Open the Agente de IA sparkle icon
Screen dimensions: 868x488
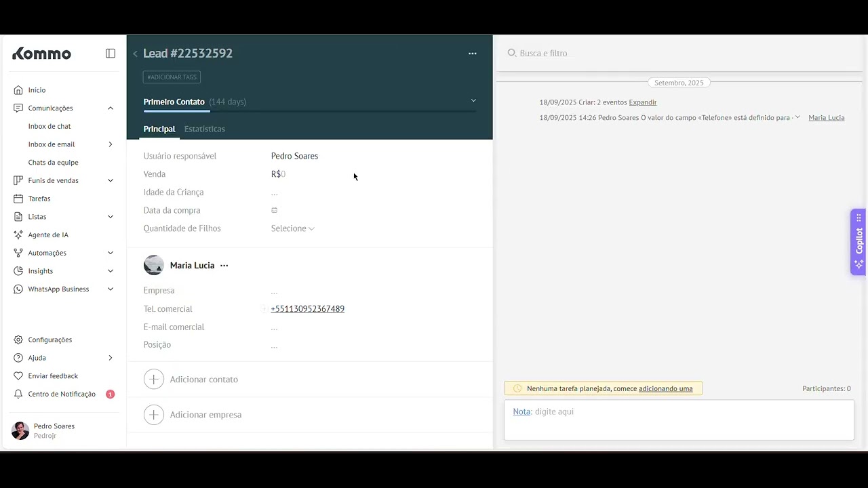(18, 235)
